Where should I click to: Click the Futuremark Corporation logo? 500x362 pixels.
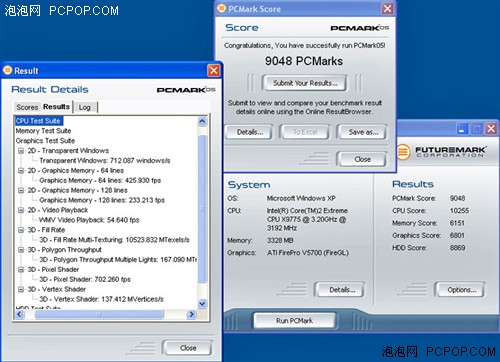tap(442, 152)
